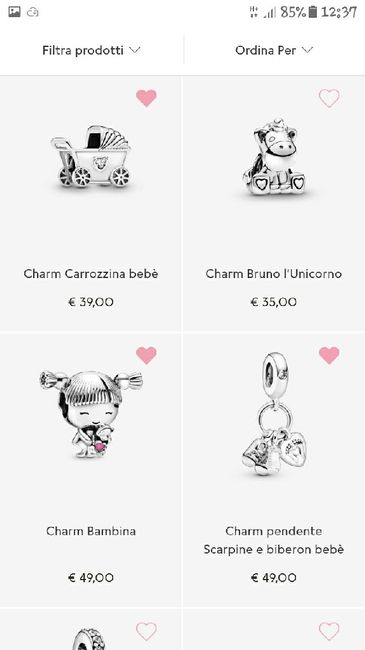Favorite the Charm Bruno l'Unicorno heart
The width and height of the screenshot is (365, 650).
[329, 98]
